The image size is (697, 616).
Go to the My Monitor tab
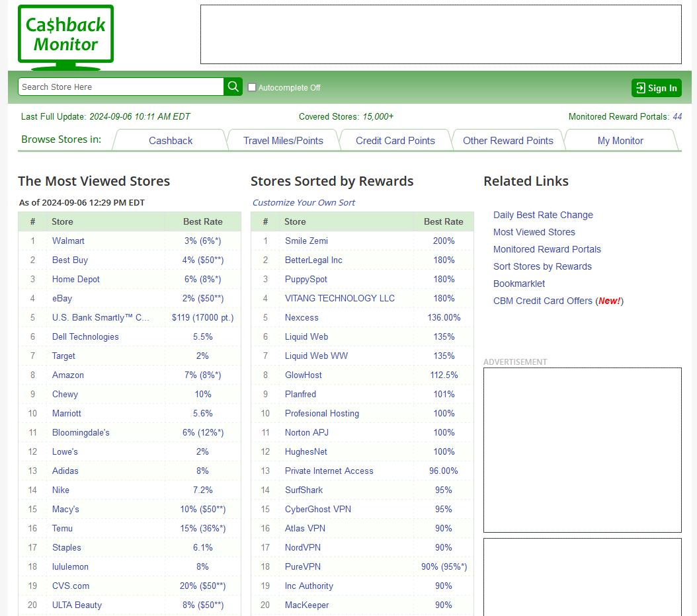click(x=620, y=140)
